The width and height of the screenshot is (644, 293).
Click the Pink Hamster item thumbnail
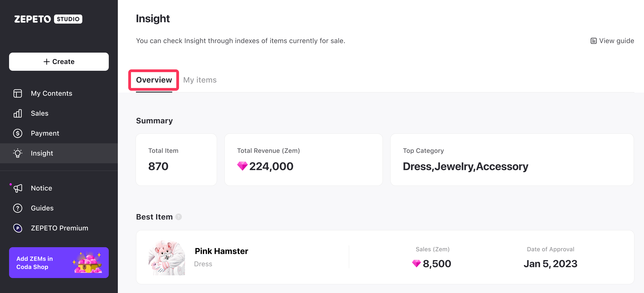pos(167,258)
